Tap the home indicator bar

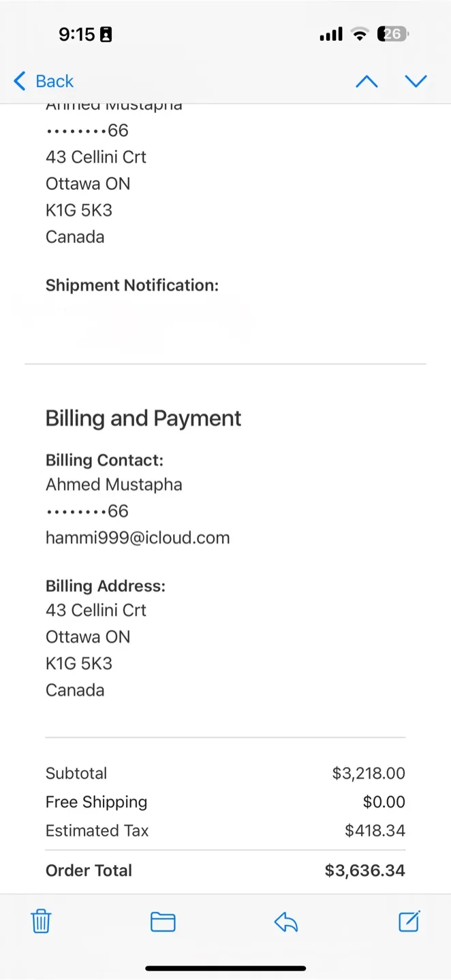226,968
